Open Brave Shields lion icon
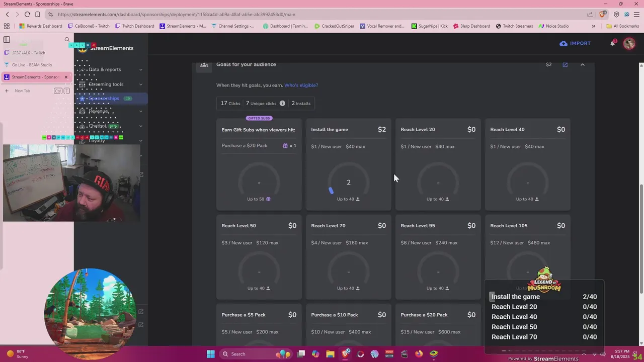Viewport: 644px width, 362px height. pos(604,15)
